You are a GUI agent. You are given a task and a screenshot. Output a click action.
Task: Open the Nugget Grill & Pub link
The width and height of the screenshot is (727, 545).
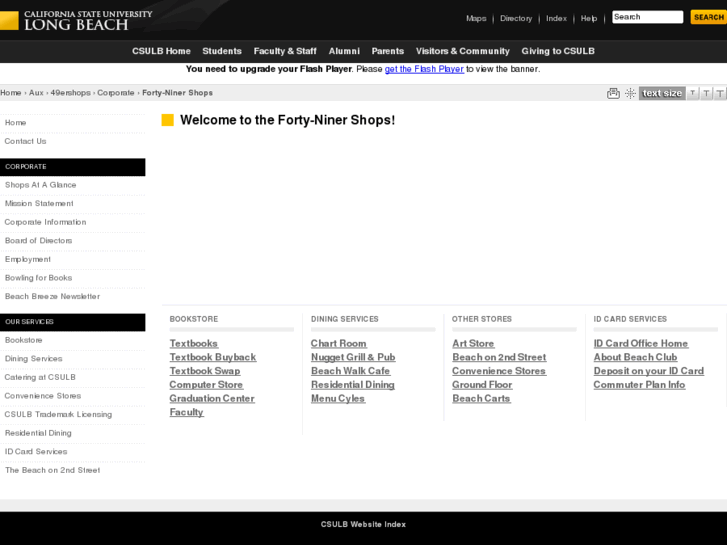[x=353, y=358]
